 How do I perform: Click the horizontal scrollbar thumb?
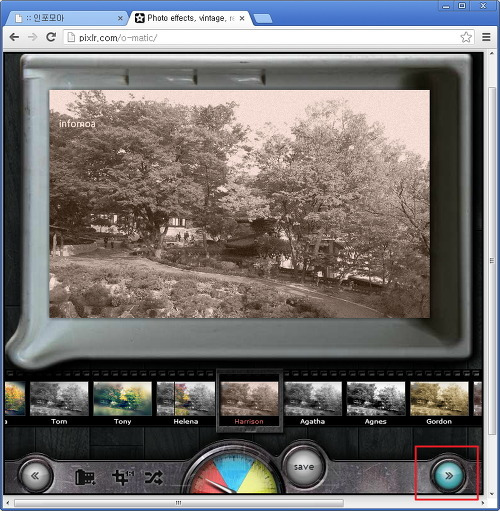point(179,503)
